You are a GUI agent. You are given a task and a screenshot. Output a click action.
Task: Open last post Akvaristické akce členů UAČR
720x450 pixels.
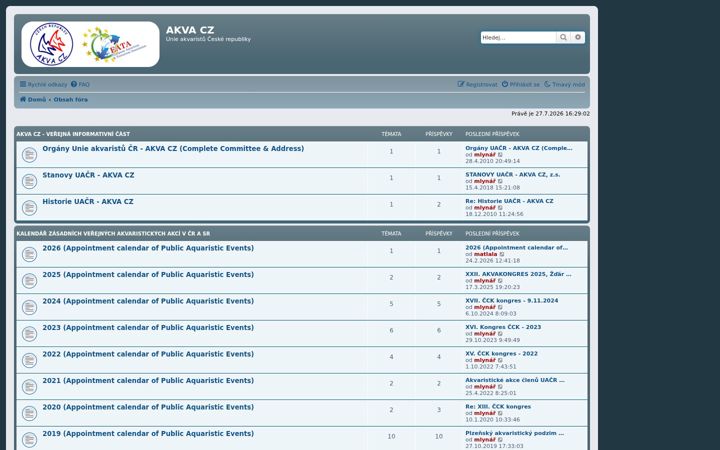[x=515, y=380]
